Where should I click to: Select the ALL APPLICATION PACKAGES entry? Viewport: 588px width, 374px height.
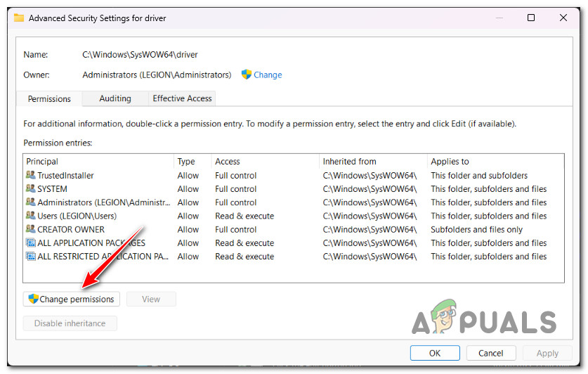(293, 243)
